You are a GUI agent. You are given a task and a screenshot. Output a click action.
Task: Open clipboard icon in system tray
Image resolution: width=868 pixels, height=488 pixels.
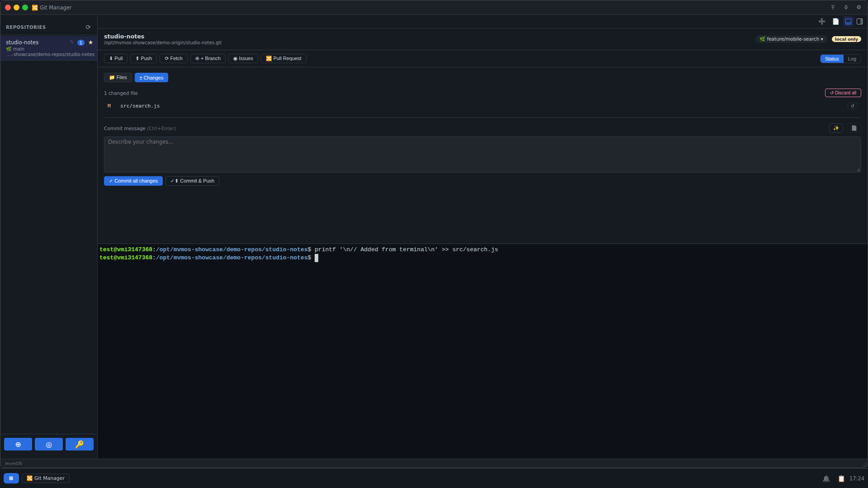coord(841,479)
